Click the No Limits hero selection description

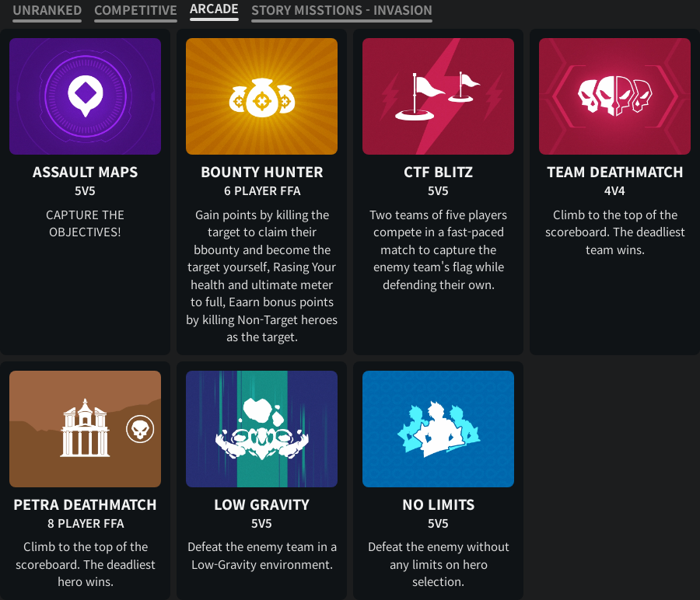pos(438,564)
